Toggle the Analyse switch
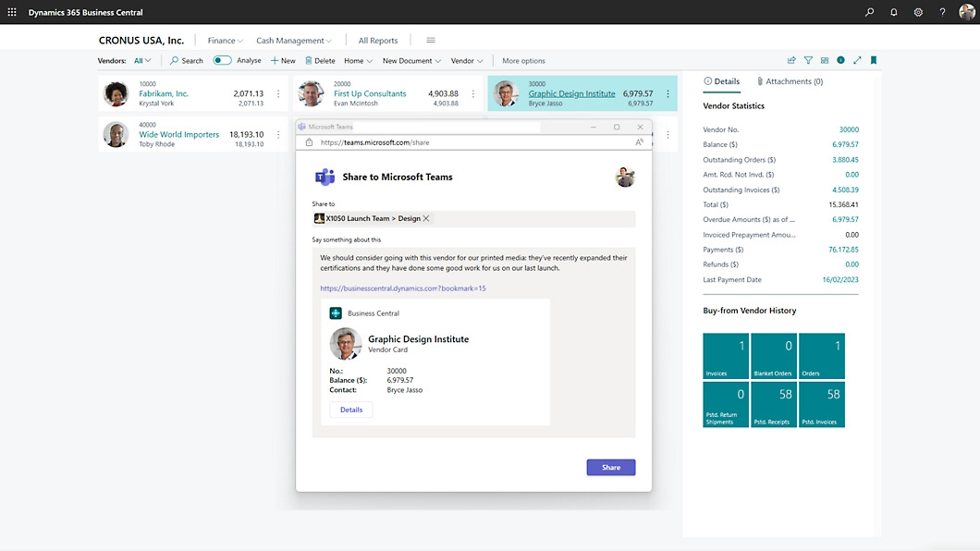The width and height of the screenshot is (980, 551). 222,60
